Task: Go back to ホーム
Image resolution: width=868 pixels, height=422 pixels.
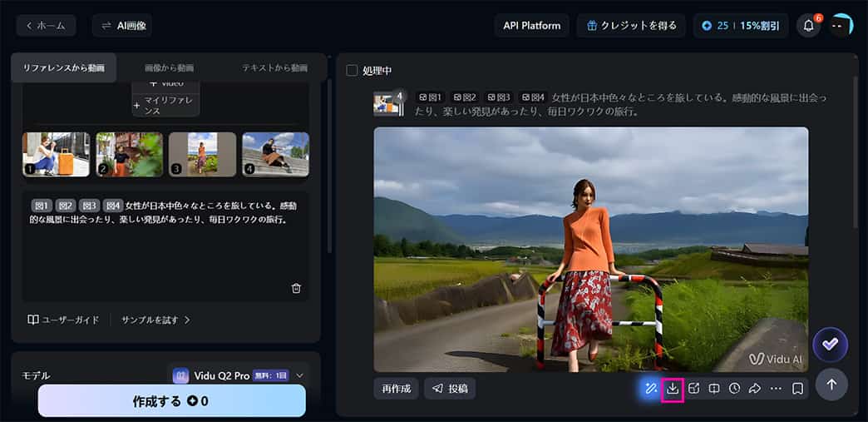Action: click(46, 26)
